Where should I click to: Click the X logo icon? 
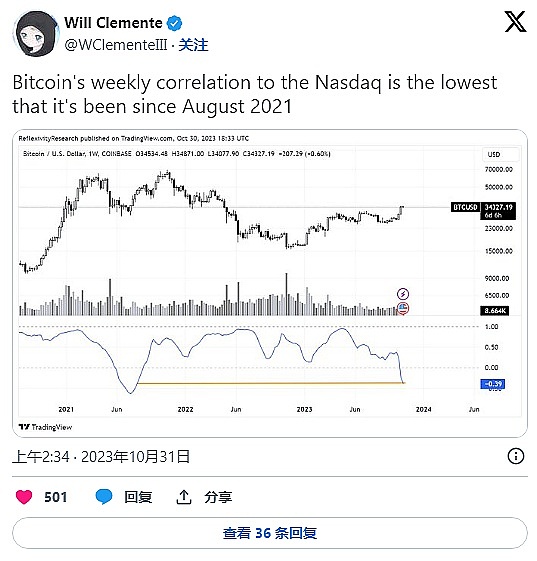click(515, 21)
